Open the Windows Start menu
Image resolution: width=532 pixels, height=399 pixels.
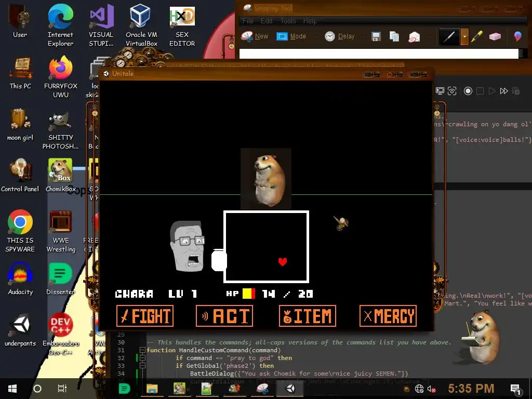(x=12, y=389)
